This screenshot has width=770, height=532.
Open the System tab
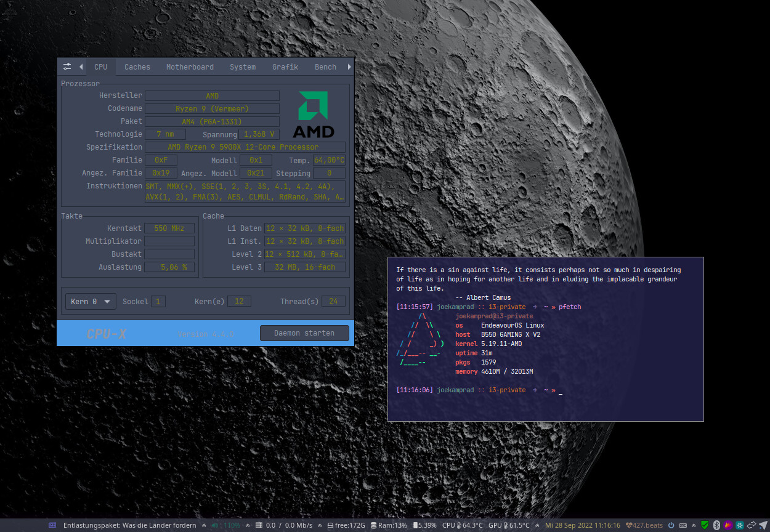click(243, 66)
